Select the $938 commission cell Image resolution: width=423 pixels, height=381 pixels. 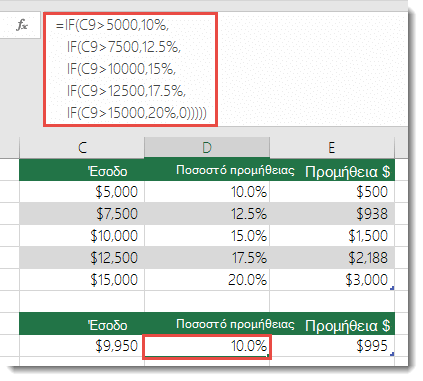click(332, 214)
